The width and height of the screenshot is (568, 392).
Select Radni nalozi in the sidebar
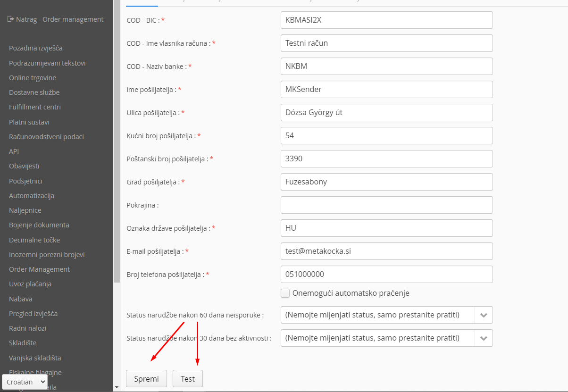pos(27,328)
